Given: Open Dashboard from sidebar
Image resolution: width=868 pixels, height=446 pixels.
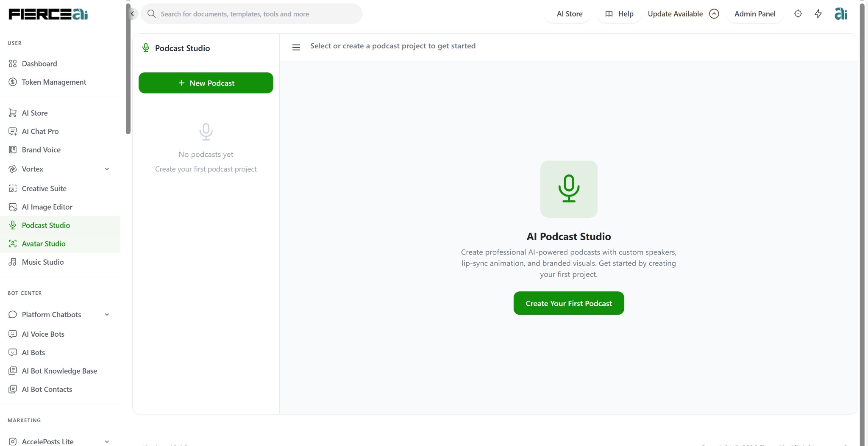Looking at the screenshot, I should pos(39,64).
